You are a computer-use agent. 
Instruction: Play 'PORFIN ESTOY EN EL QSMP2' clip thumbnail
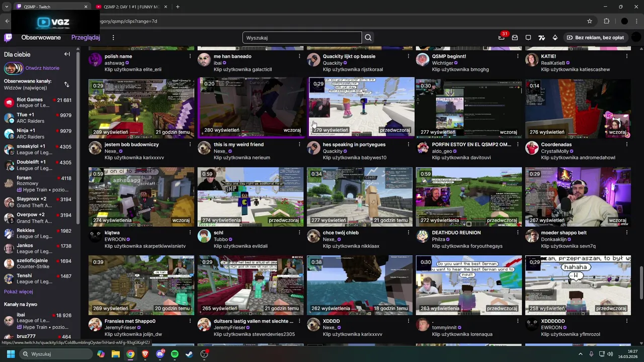[469, 108]
